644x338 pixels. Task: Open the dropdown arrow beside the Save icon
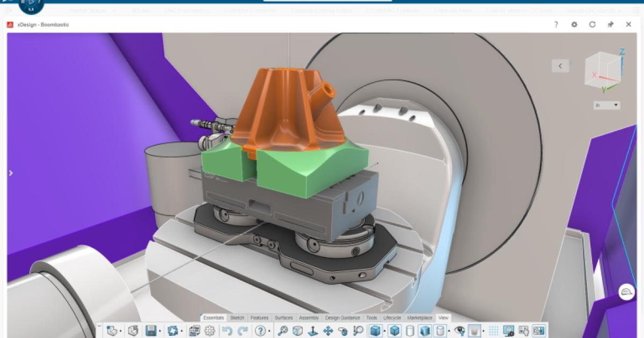[x=160, y=332]
